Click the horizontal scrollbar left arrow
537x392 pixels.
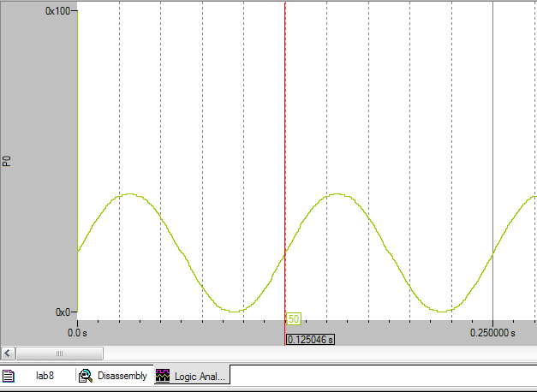[x=8, y=353]
